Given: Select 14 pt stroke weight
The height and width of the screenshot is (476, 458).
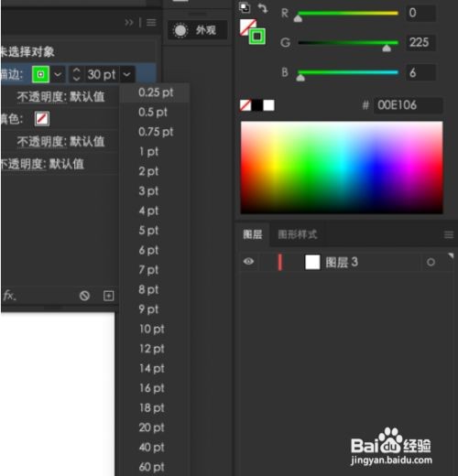Looking at the screenshot, I should click(152, 368).
